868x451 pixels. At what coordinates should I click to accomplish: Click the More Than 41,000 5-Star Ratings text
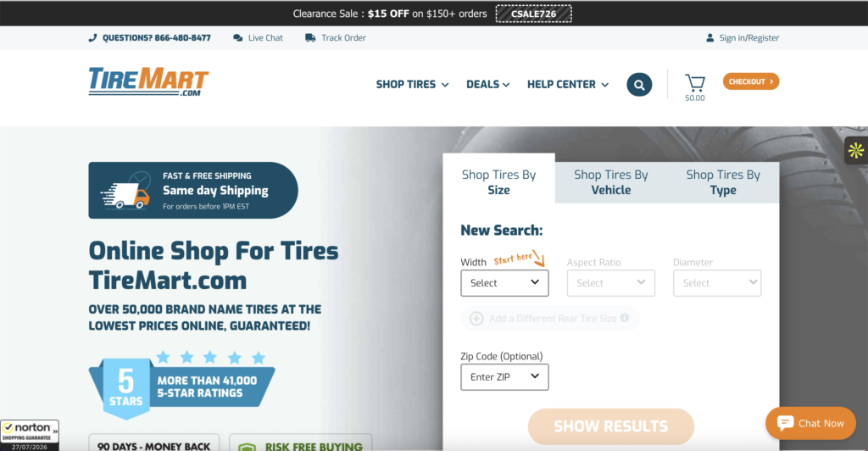coord(207,387)
